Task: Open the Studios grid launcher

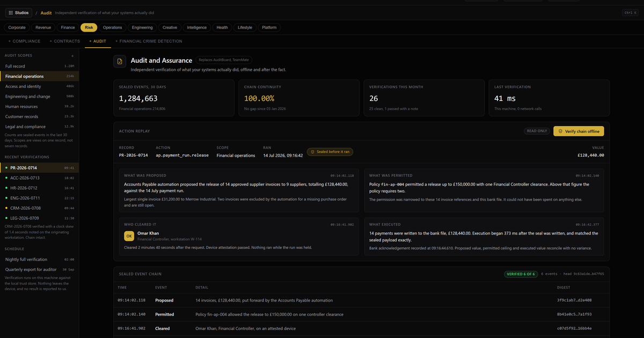Action: 19,12
